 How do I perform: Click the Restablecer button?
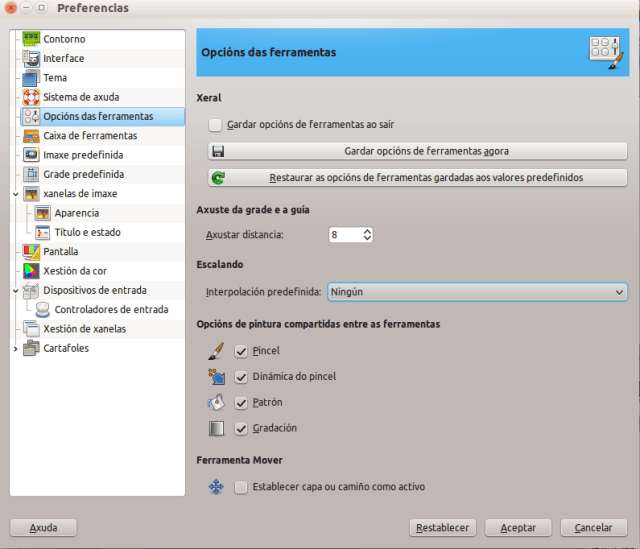tap(442, 528)
